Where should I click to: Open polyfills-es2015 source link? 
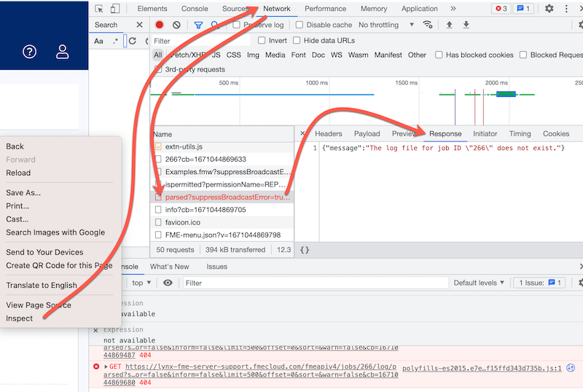click(482, 368)
